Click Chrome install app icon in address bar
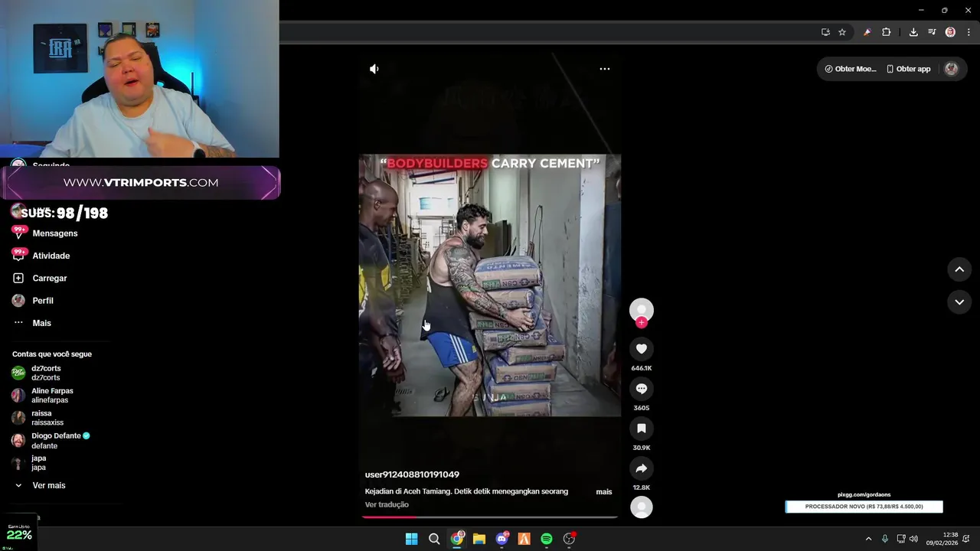The image size is (980, 551). coord(825,32)
